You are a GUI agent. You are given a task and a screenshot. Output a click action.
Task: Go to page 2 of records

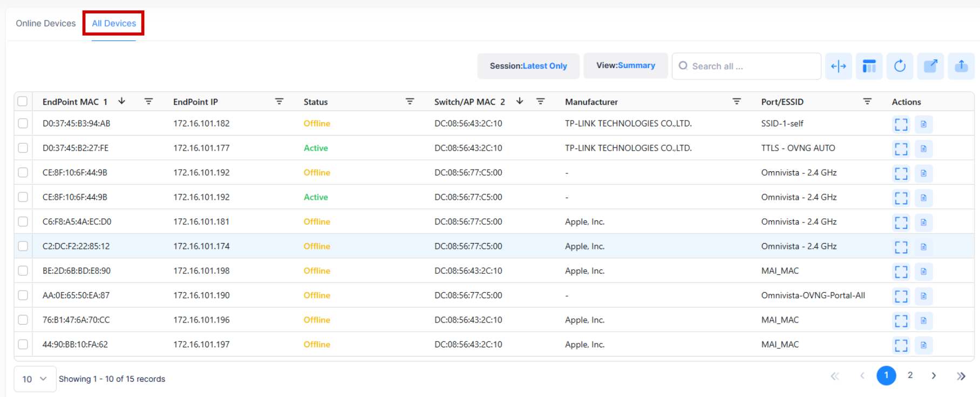910,375
